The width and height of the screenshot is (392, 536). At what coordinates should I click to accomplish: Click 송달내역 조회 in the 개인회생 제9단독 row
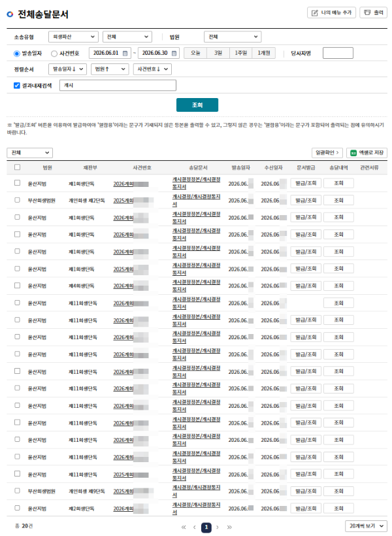coord(338,491)
